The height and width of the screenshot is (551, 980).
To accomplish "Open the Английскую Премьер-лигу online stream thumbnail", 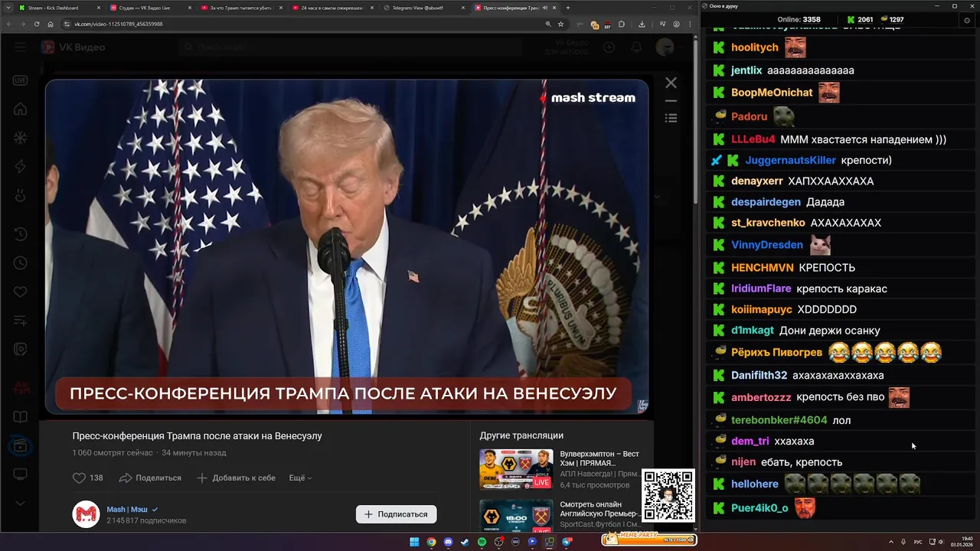I will pyautogui.click(x=516, y=515).
